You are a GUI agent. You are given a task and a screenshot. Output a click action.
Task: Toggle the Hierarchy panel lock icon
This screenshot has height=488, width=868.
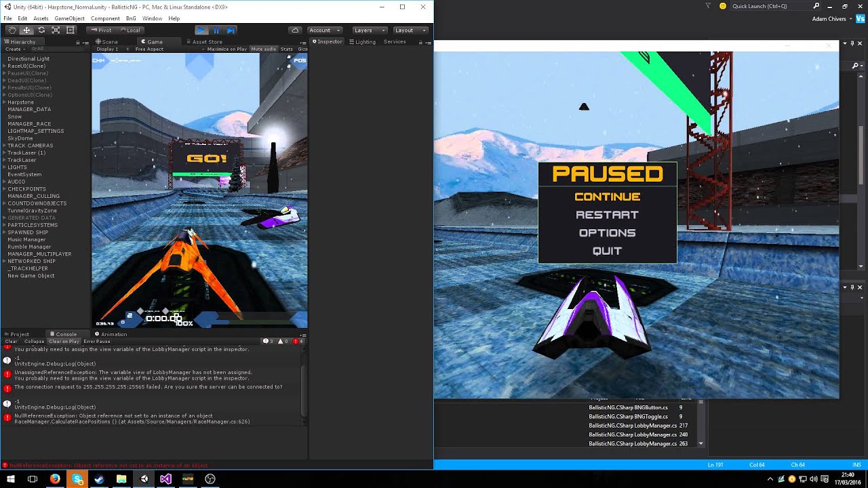tap(78, 42)
